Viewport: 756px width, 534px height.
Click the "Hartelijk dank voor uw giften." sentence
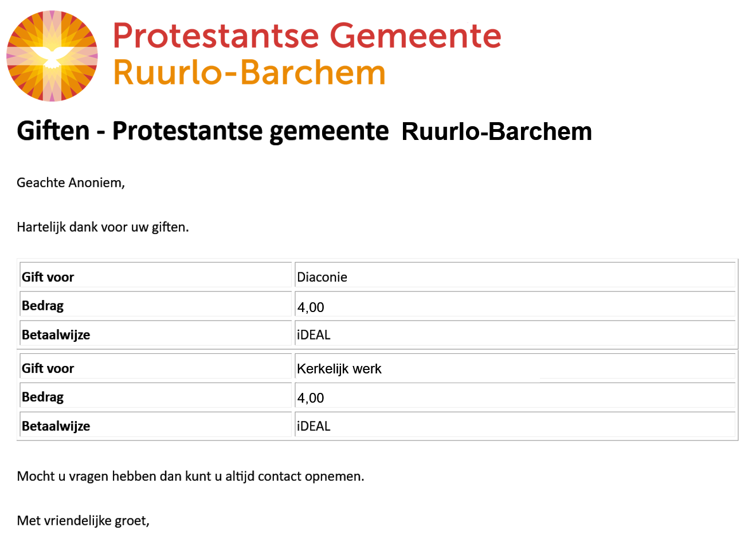pos(103,227)
